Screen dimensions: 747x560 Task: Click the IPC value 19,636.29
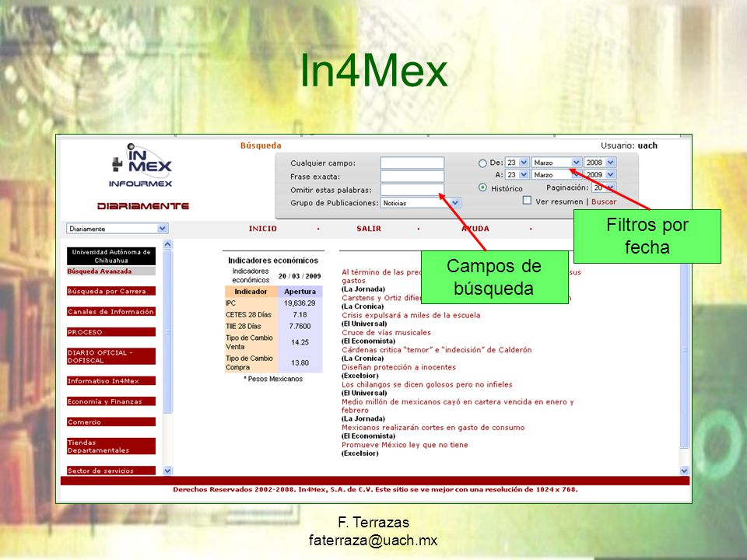(300, 303)
